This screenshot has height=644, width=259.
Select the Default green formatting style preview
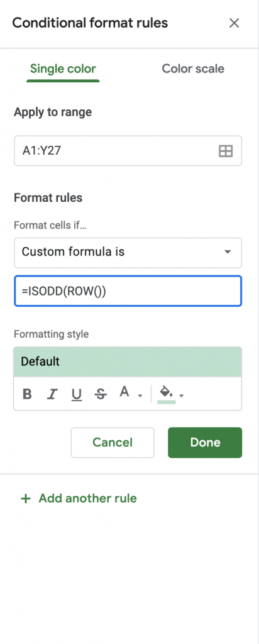(x=128, y=362)
